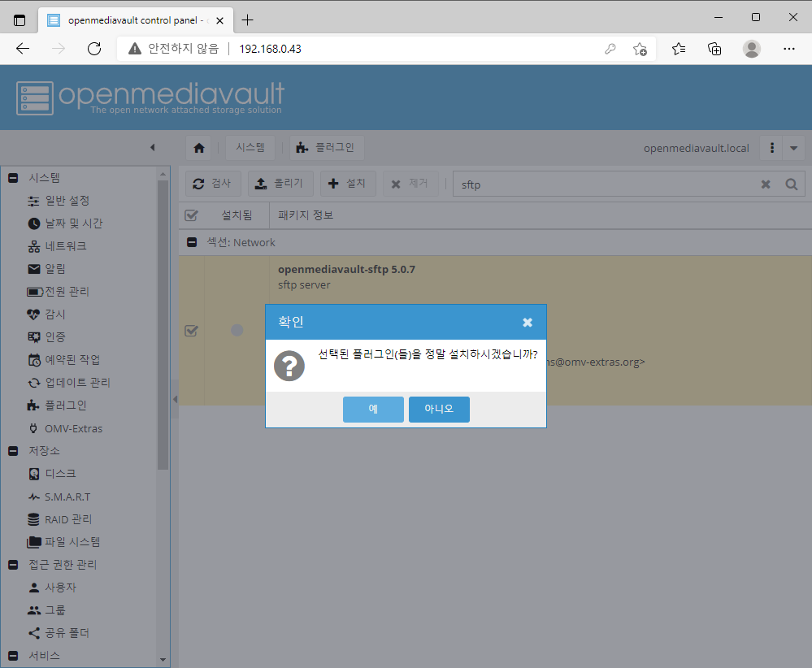Click the password key icon
Image resolution: width=812 pixels, height=668 pixels.
point(610,49)
